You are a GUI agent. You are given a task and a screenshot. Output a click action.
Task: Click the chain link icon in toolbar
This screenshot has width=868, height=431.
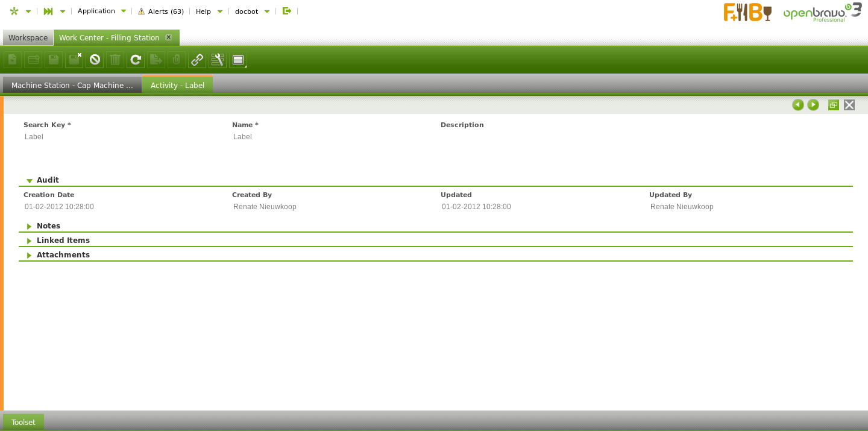pos(197,60)
